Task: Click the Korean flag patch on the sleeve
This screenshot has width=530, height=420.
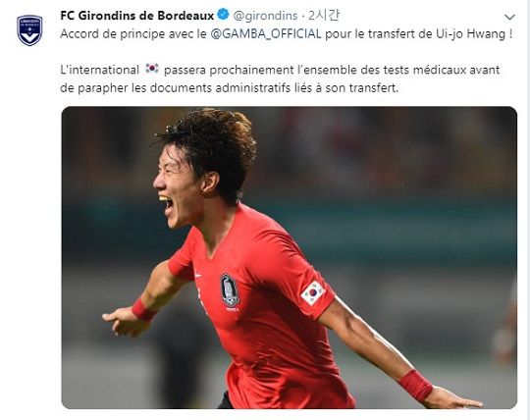Action: coord(313,292)
